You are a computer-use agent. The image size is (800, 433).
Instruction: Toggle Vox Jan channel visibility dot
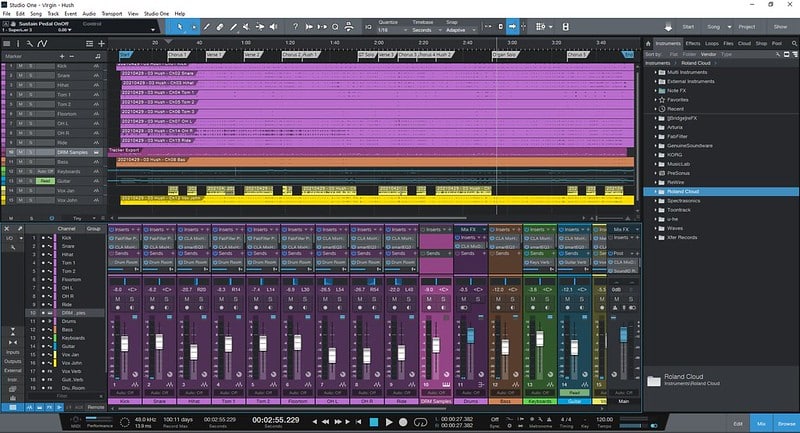click(43, 354)
